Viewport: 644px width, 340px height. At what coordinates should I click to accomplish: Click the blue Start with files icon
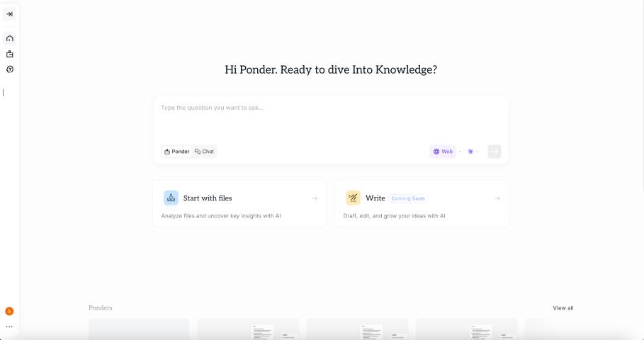pos(171,198)
